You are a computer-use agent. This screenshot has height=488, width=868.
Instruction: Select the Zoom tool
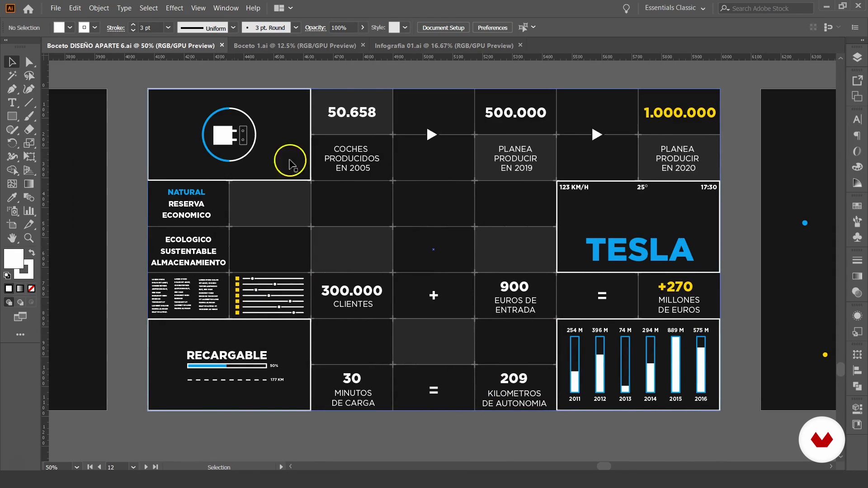point(29,238)
